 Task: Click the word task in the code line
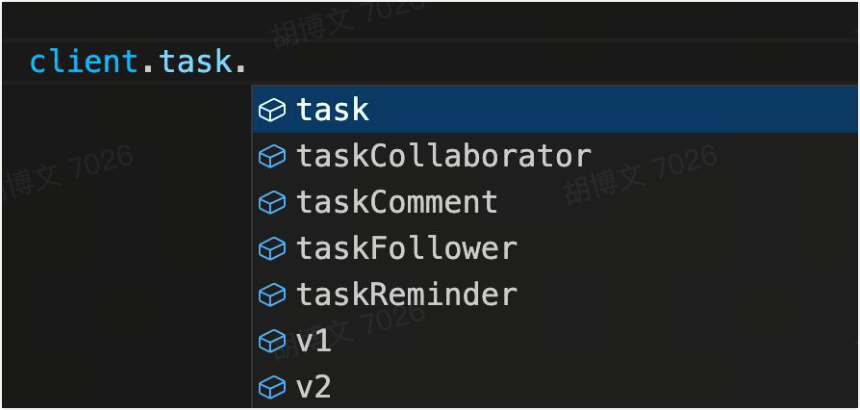tap(194, 62)
